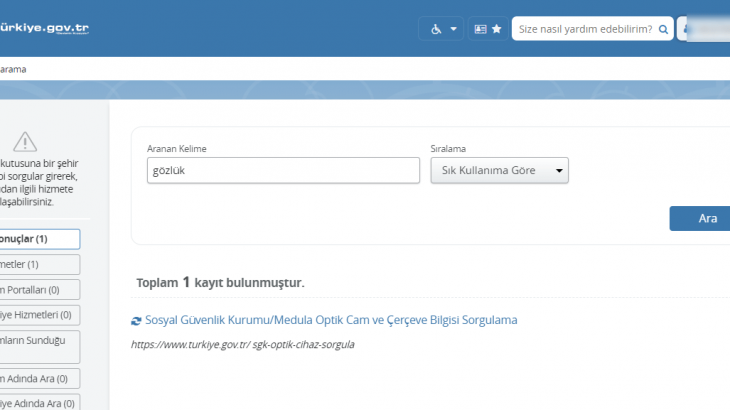This screenshot has width=730, height=410.
Task: Open the 'Sık Kullanıma Göre' sorting dropdown
Action: tap(499, 171)
